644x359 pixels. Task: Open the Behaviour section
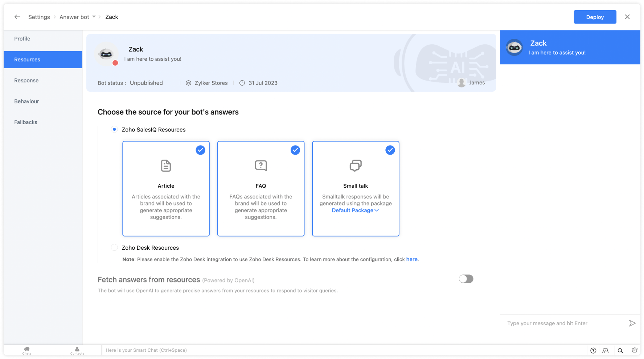[x=43, y=101]
